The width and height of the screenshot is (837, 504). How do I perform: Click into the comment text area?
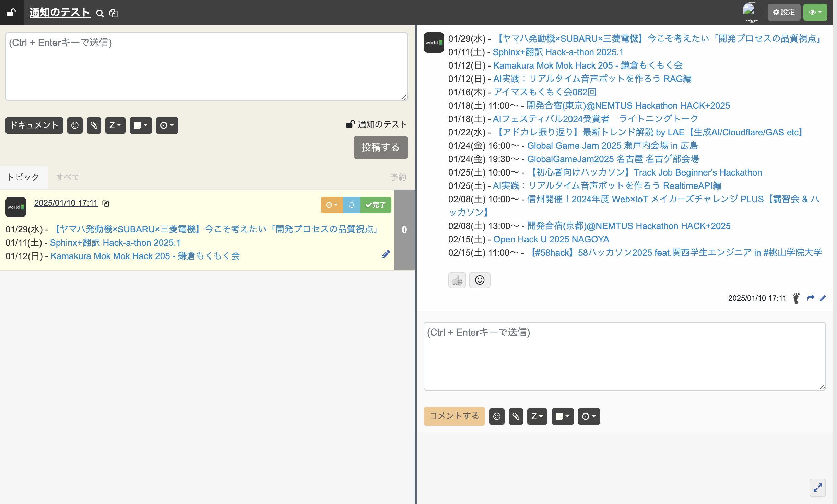pyautogui.click(x=624, y=357)
